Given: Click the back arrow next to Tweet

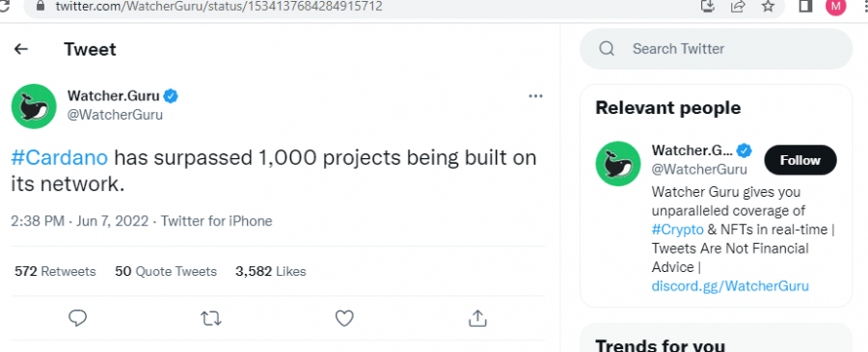Looking at the screenshot, I should coord(21,49).
